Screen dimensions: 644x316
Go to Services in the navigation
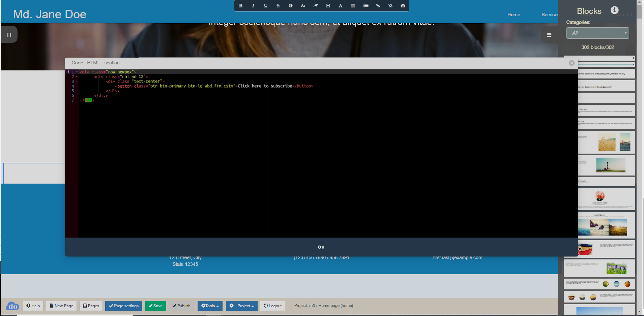coord(550,14)
